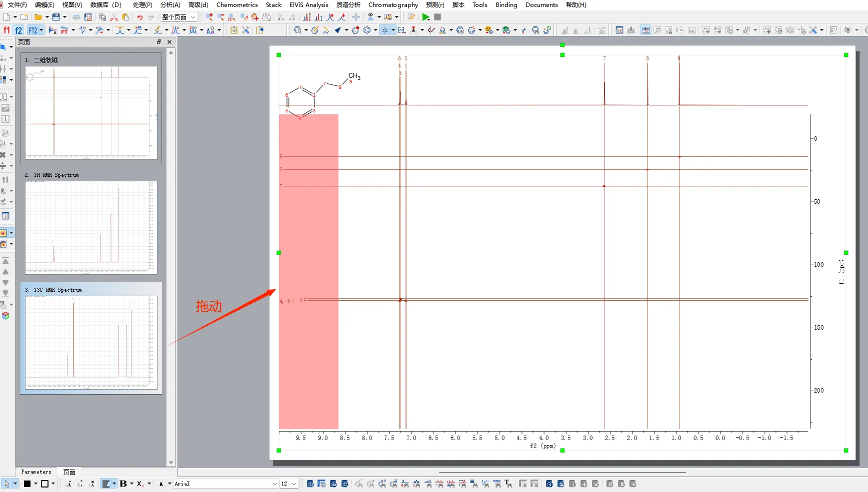868x492 pixels.
Task: Click the Print icon in toolbar
Action: pos(76,17)
